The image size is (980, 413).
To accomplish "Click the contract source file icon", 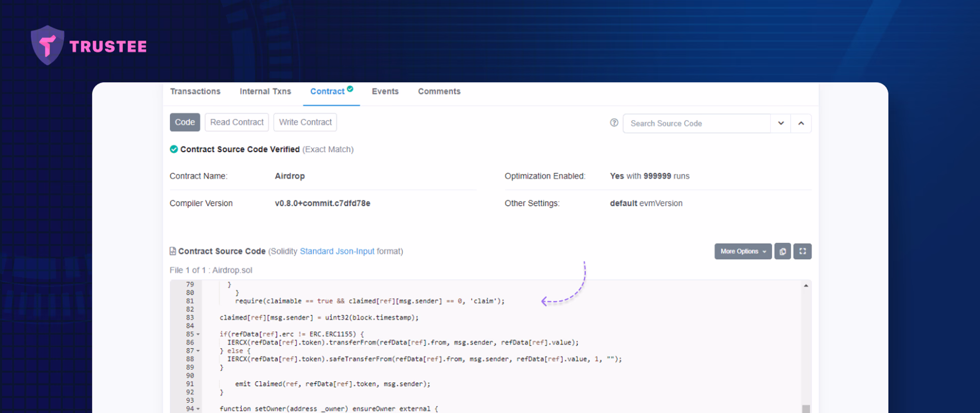I will click(173, 251).
